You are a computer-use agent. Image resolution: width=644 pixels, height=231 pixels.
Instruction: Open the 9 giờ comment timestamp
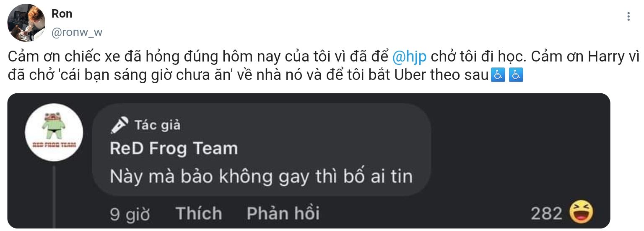tap(130, 214)
